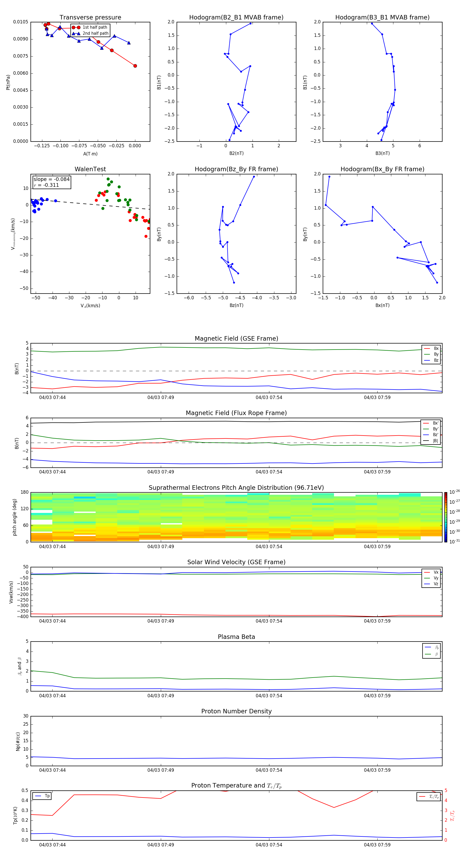Viewport: 473px width, 868px height.
Task: Click the Bz legend entry in GSE plot
Action: coord(431,360)
